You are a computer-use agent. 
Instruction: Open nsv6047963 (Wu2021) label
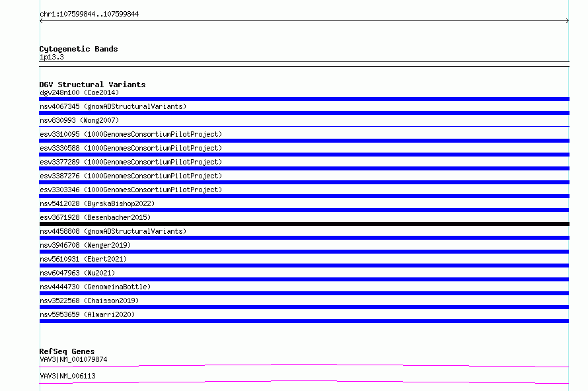(77, 273)
